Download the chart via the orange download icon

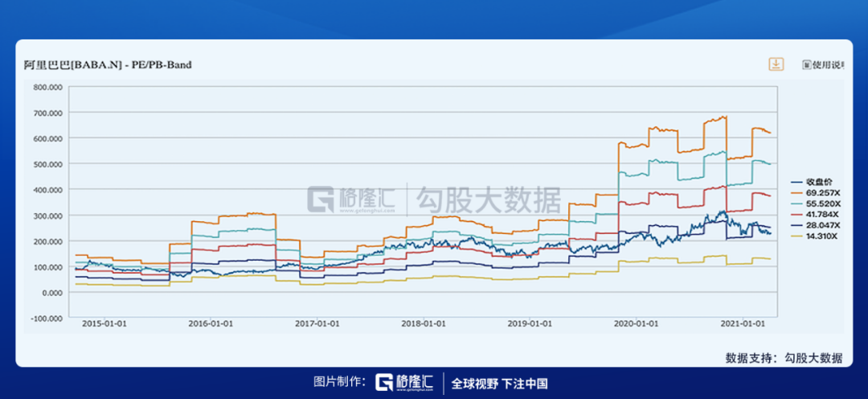[x=776, y=64]
